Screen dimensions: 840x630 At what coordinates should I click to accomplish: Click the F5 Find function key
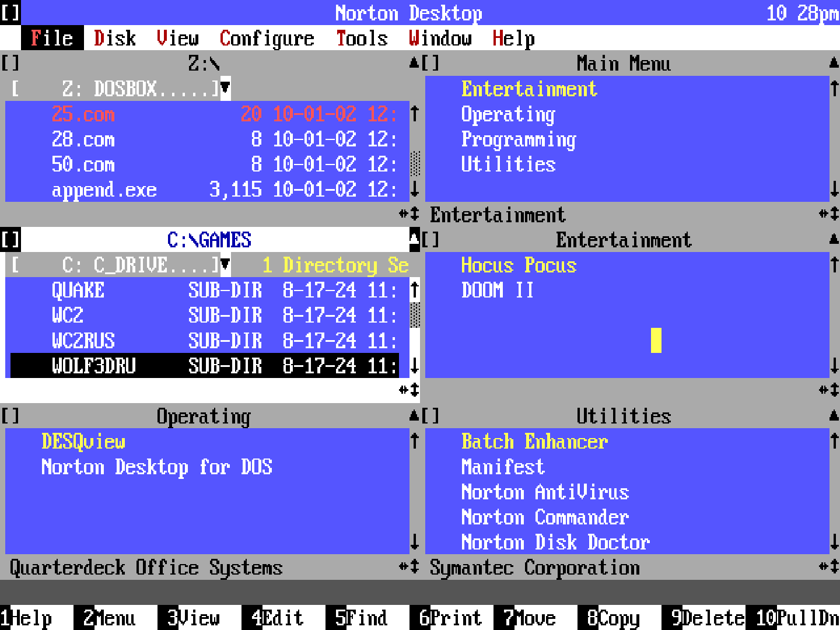(362, 617)
